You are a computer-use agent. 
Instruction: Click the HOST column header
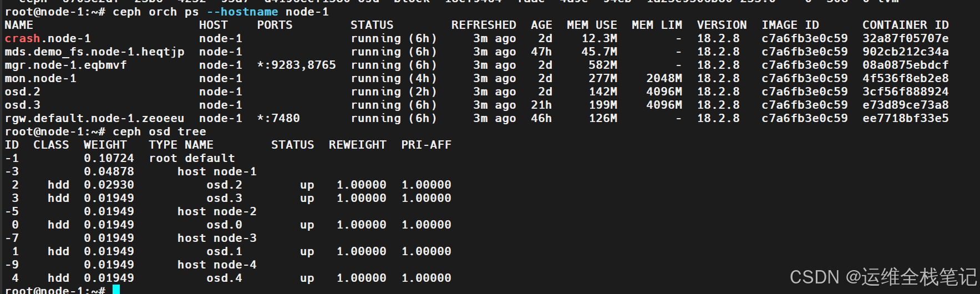click(x=214, y=25)
